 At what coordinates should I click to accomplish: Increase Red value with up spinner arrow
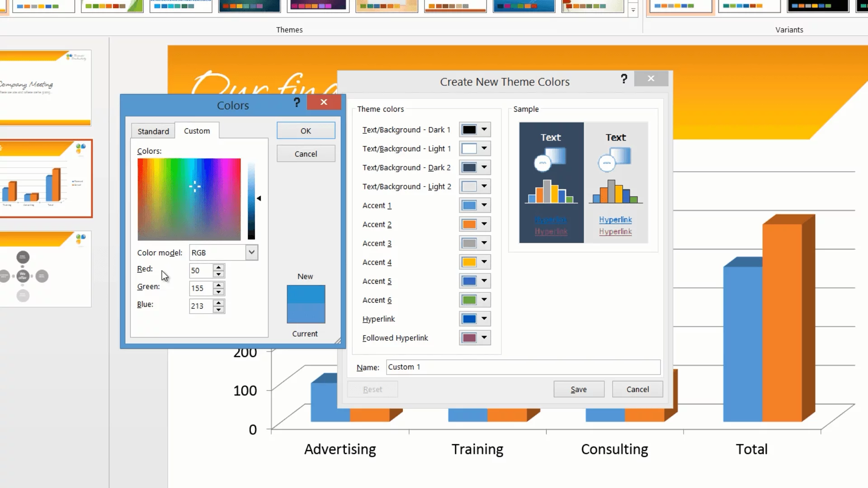pos(219,267)
